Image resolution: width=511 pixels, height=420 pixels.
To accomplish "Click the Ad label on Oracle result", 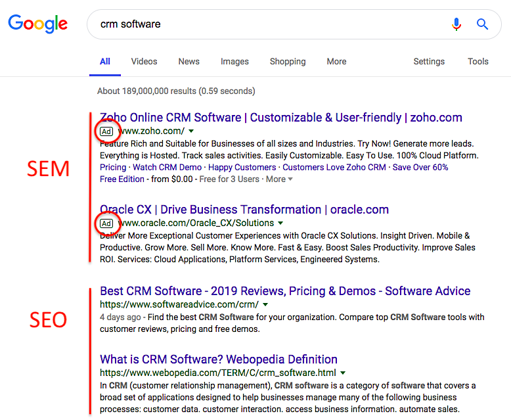I will pos(106,223).
